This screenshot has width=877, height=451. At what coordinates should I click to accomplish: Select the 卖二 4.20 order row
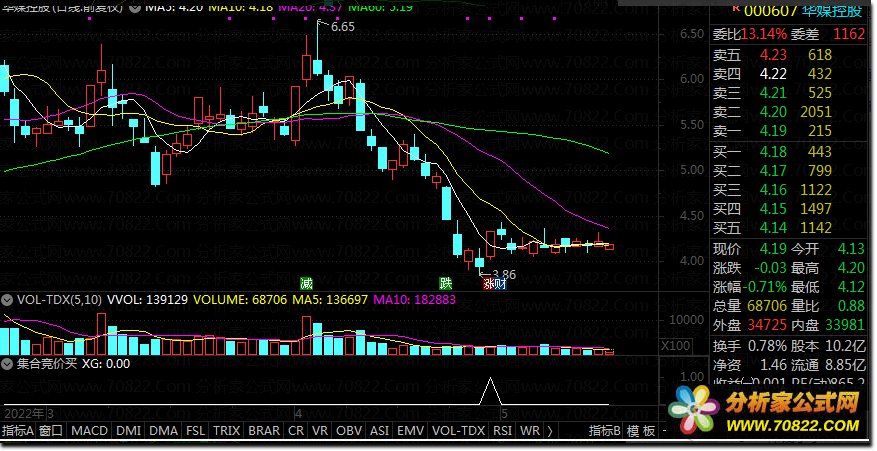point(789,112)
